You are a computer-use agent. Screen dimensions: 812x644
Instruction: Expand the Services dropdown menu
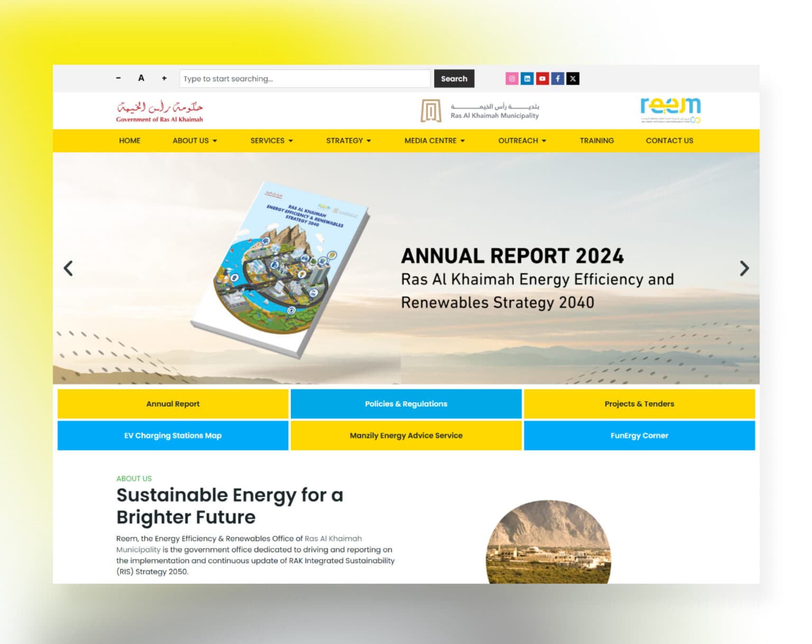tap(271, 141)
